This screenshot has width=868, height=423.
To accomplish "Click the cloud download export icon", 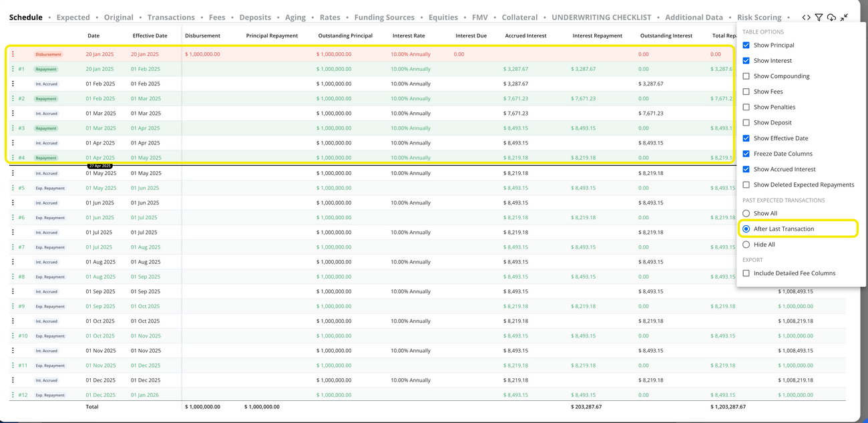I will (x=831, y=17).
